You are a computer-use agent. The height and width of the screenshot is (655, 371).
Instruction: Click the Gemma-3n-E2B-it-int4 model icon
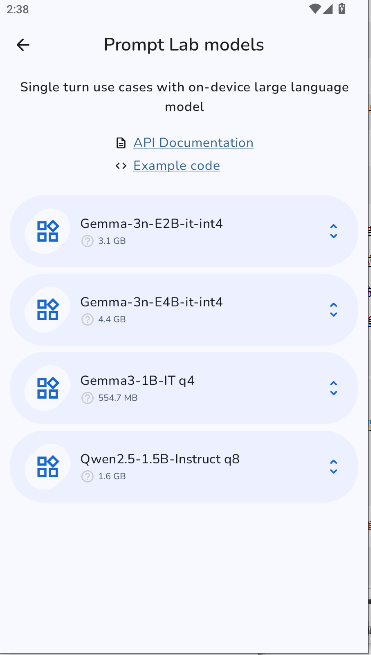[48, 231]
